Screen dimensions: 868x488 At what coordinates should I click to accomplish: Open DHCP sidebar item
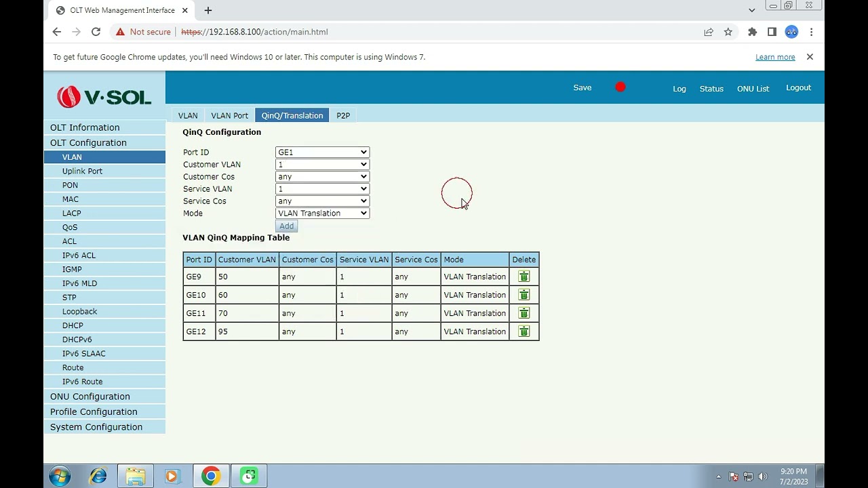coord(104,325)
